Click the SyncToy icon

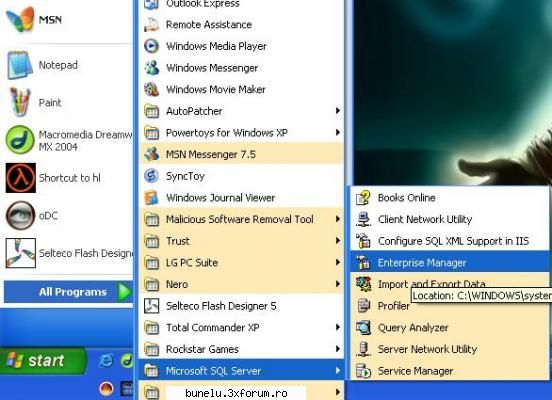152,176
